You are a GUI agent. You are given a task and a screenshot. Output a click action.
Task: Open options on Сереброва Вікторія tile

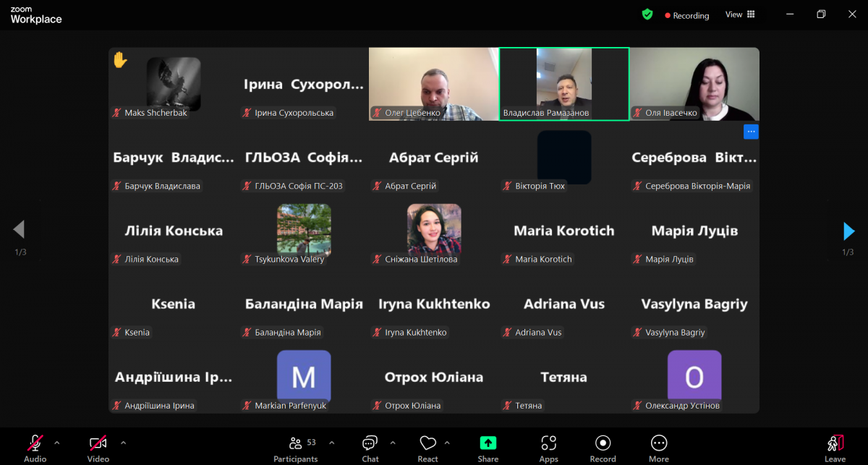(x=751, y=132)
